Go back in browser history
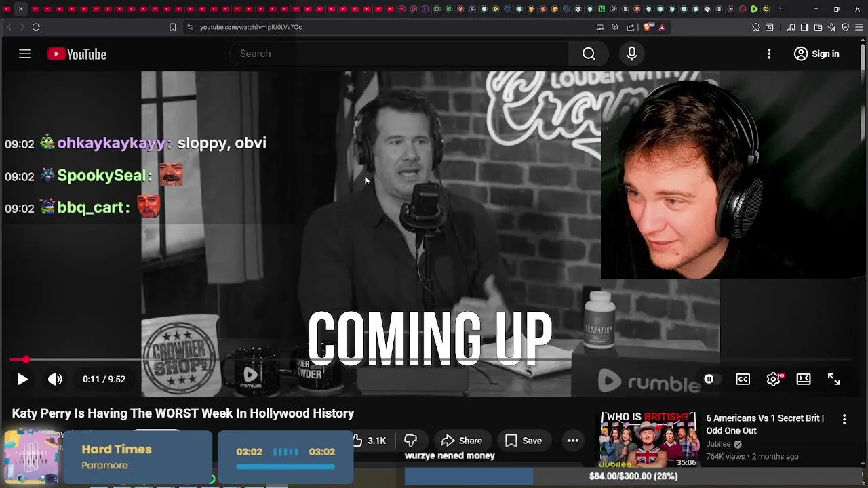868x488 pixels. (x=9, y=27)
